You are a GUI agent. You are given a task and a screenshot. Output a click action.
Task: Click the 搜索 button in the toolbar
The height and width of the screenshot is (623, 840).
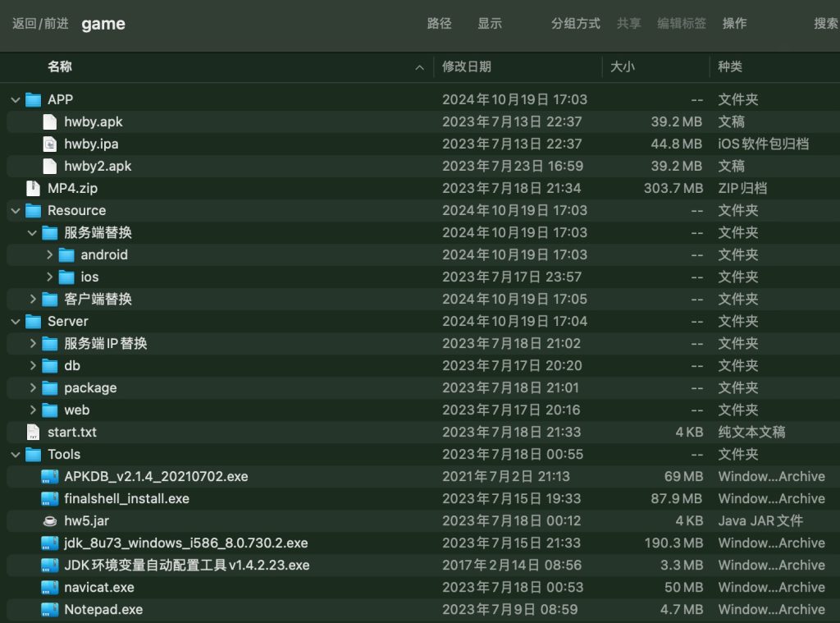825,23
